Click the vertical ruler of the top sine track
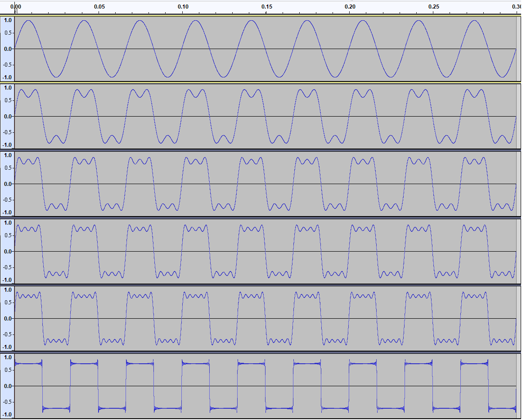 point(7,47)
